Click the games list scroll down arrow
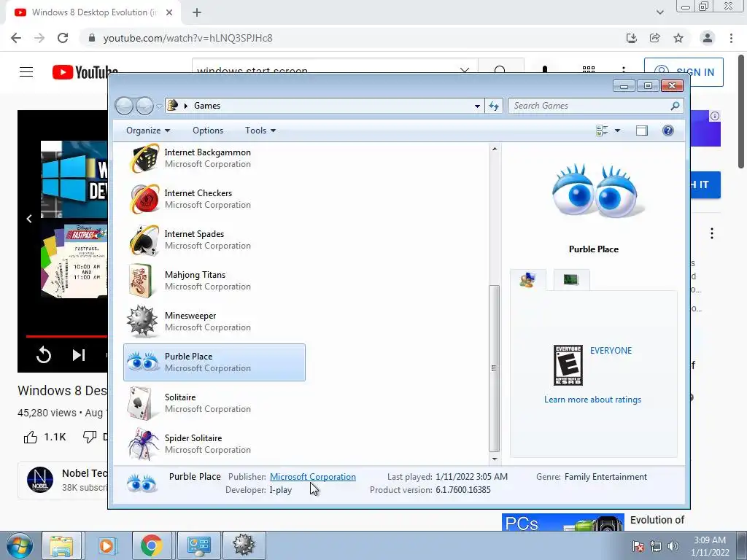Screen dimensions: 747x560 click(x=495, y=459)
